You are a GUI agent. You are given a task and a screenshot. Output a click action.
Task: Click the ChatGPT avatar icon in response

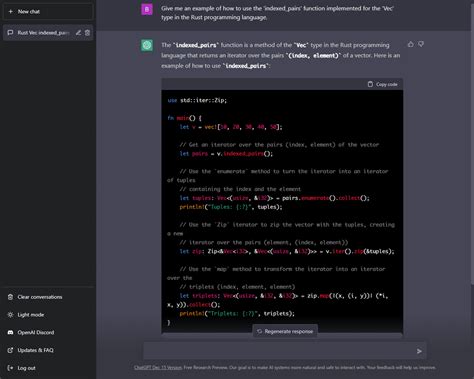pyautogui.click(x=147, y=45)
